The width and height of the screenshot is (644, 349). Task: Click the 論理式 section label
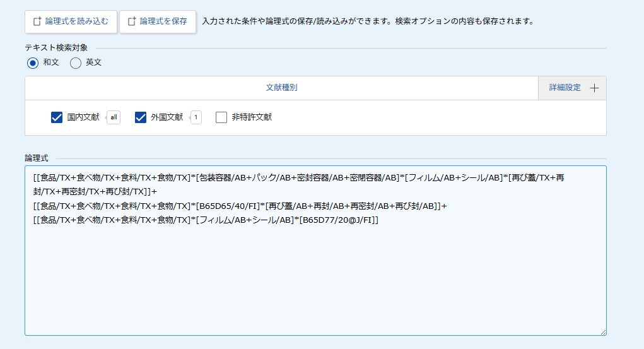coord(37,158)
